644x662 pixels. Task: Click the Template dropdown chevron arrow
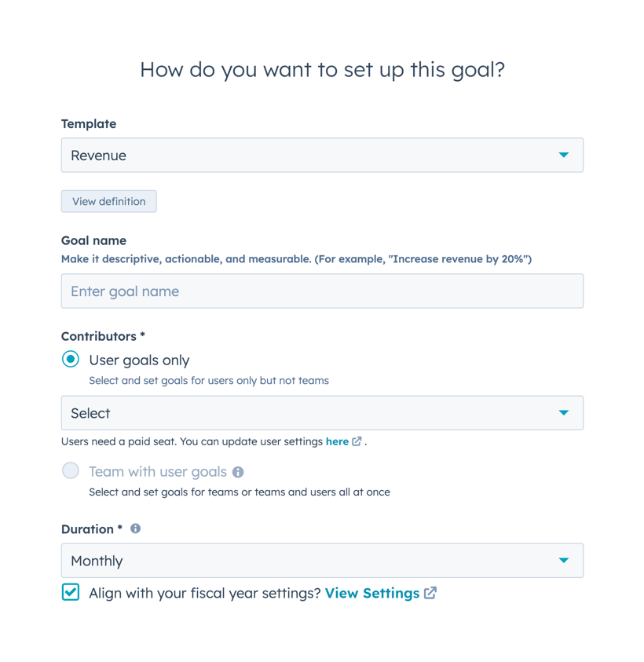coord(564,155)
